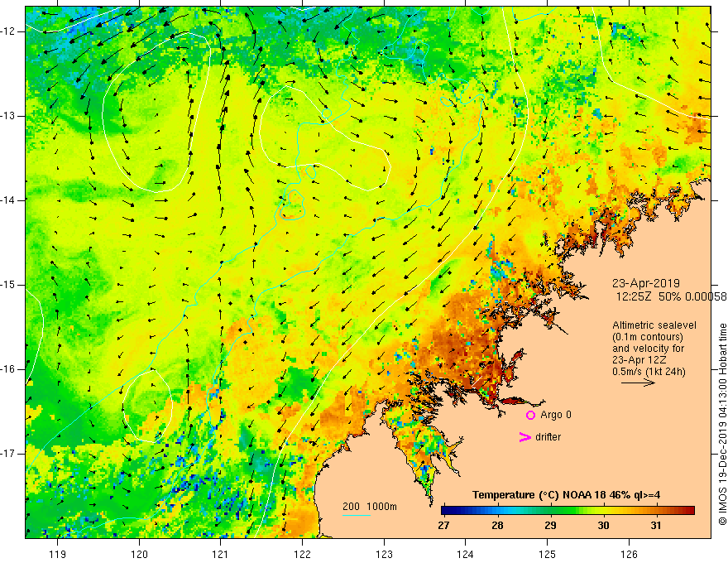Click the latitude axis label -12
This screenshot has width=728, height=563.
pyautogui.click(x=8, y=31)
